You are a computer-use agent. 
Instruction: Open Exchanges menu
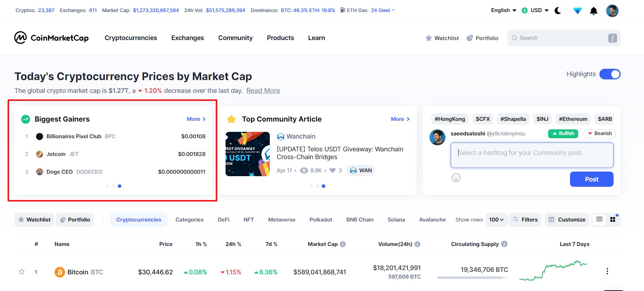[x=188, y=38]
